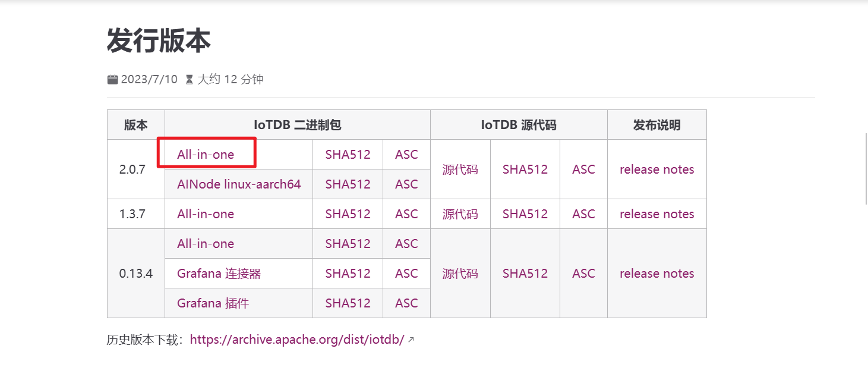Open SHA512 for Grafana 插件
The image size is (868, 380).
point(348,303)
